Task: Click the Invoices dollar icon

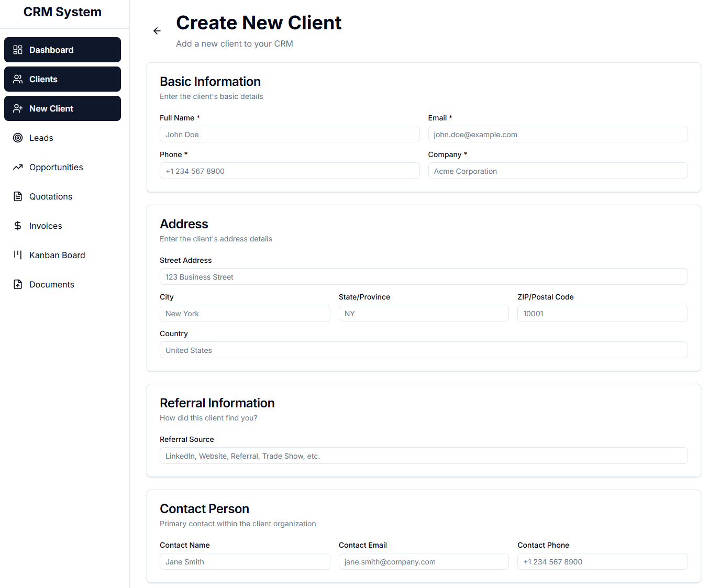Action: pyautogui.click(x=18, y=226)
